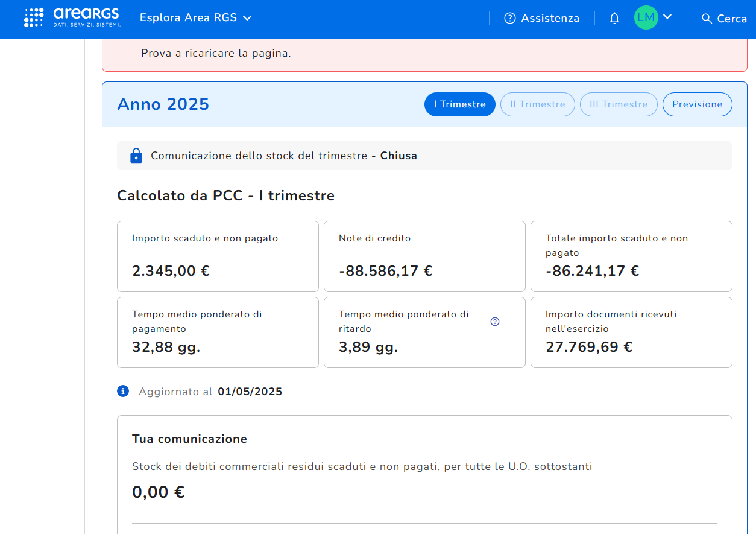Viewport: 756px width, 534px height.
Task: Click the AreaRGS dotted grid logo
Action: coord(34,17)
